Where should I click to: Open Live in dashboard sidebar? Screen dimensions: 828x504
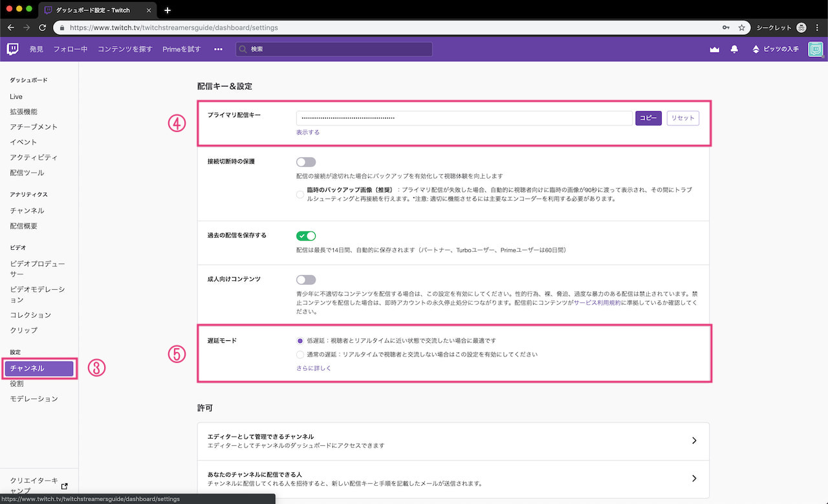[16, 96]
